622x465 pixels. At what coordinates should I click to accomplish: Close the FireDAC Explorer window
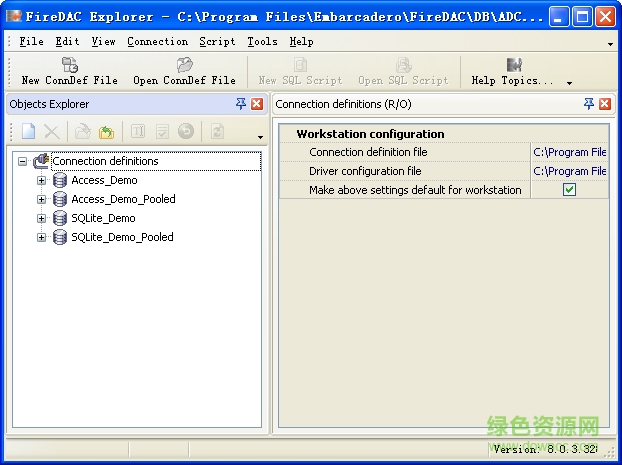click(x=606, y=17)
